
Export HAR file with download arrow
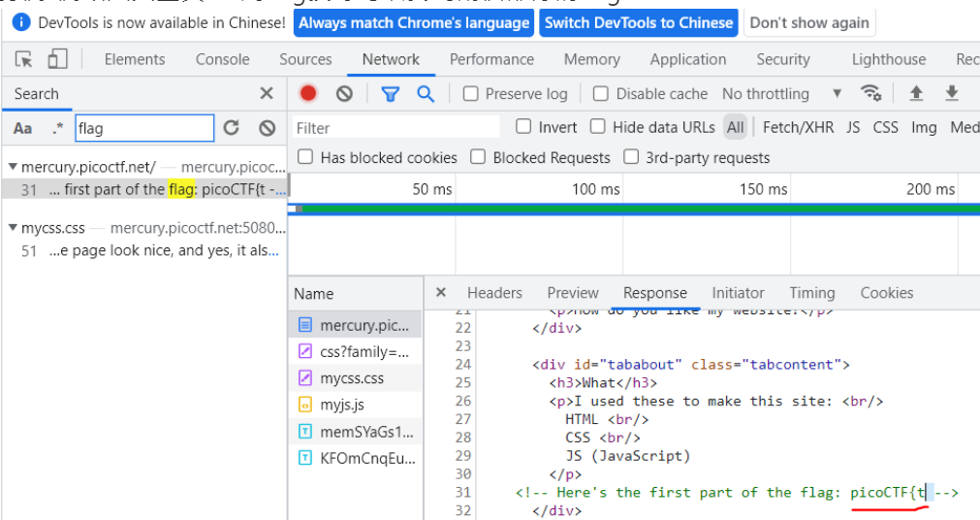click(x=952, y=93)
